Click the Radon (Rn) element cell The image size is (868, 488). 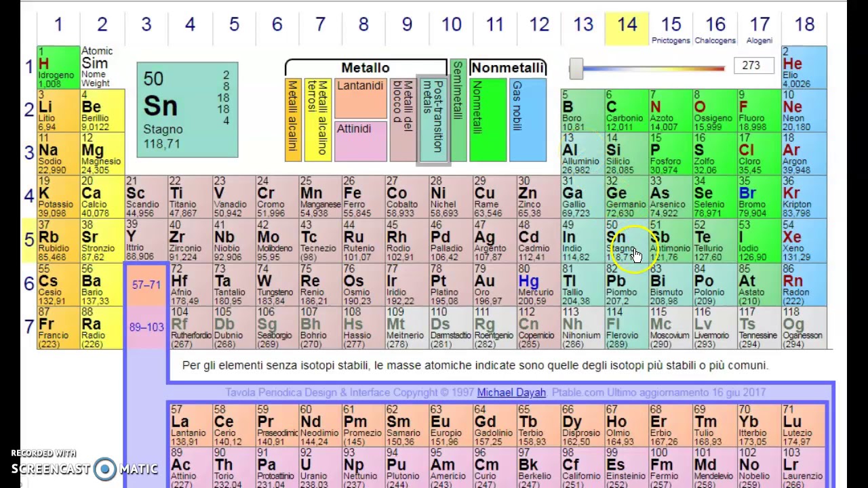[804, 285]
